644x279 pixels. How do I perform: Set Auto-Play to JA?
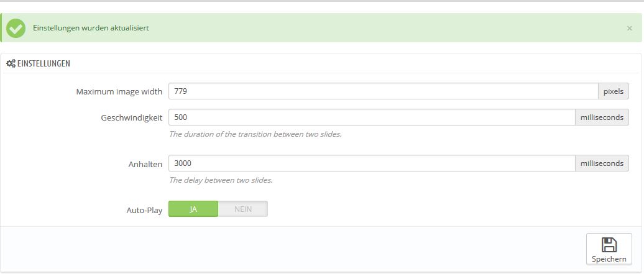click(193, 209)
